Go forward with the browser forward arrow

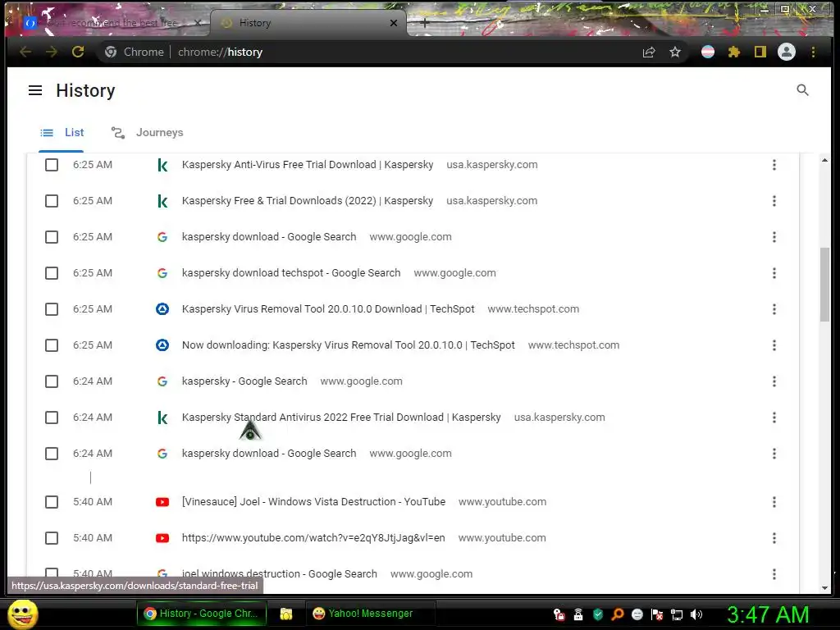click(52, 52)
